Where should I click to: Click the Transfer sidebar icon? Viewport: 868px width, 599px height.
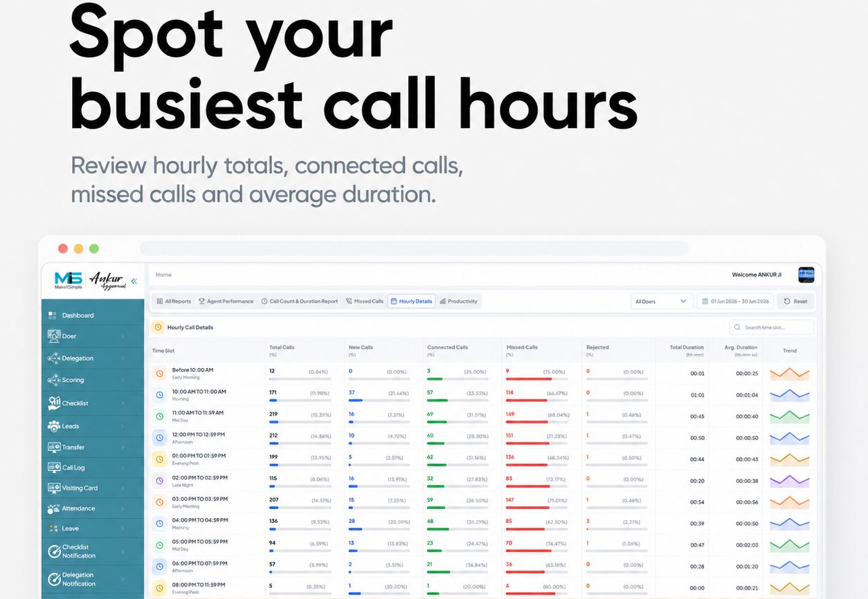click(53, 447)
